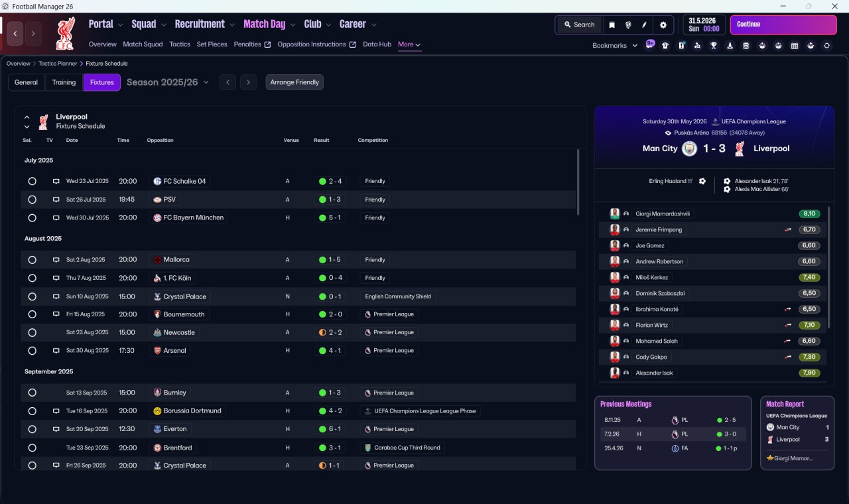Open the coin stack finances icon

(746, 46)
